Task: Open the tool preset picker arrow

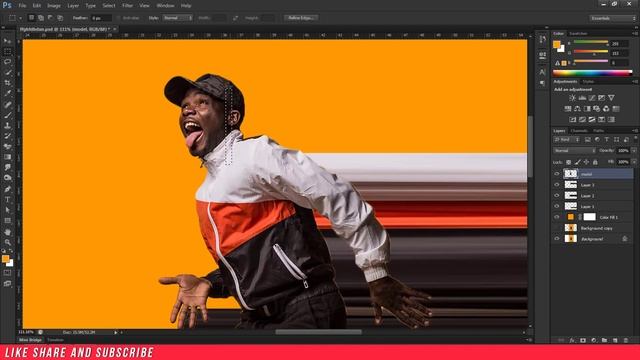Action: pyautogui.click(x=20, y=18)
